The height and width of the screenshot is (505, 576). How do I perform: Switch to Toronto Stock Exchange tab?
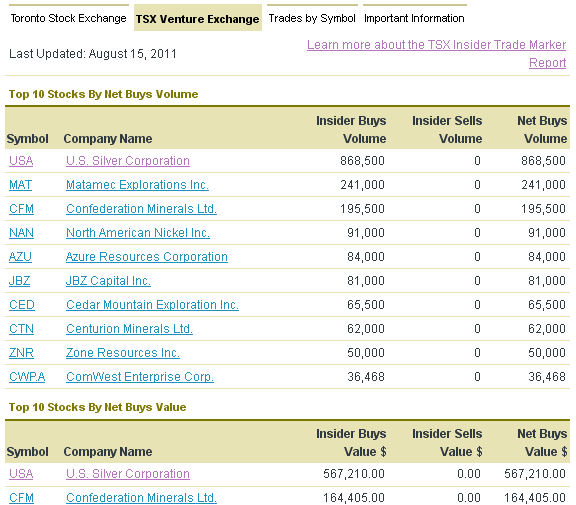(x=68, y=18)
